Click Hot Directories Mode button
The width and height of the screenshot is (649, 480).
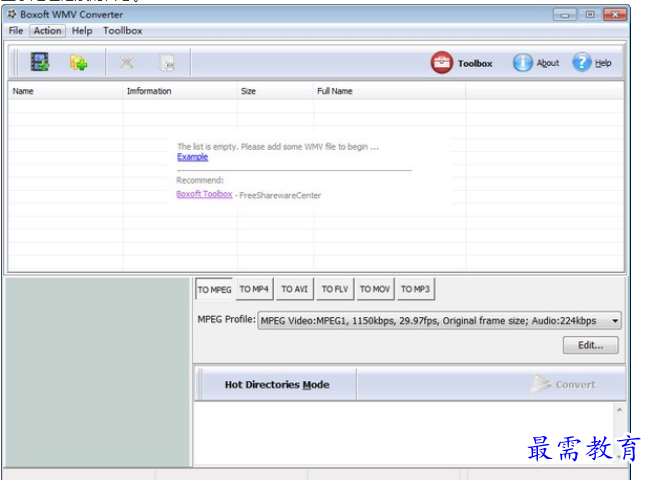coord(276,384)
